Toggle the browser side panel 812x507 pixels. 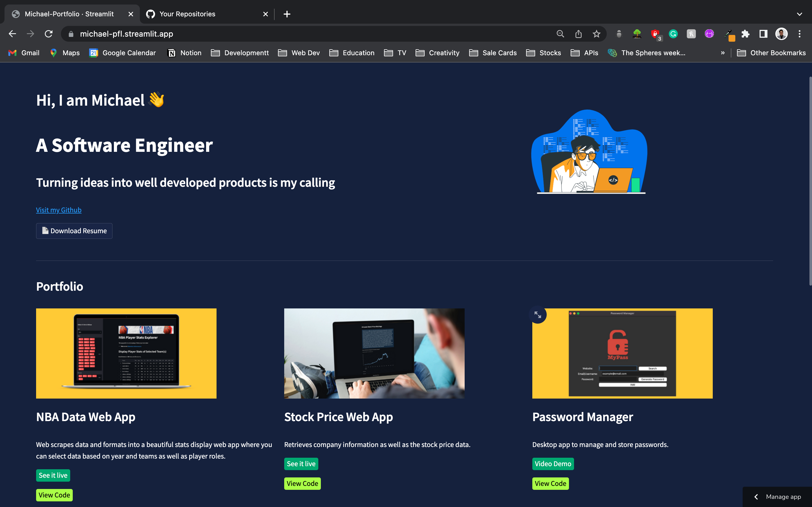(763, 34)
